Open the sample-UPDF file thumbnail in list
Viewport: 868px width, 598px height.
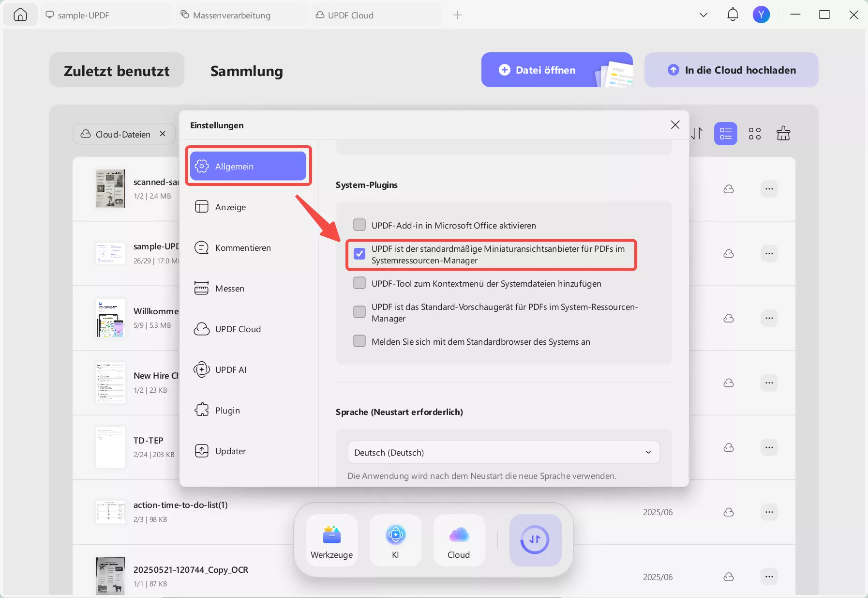point(110,253)
